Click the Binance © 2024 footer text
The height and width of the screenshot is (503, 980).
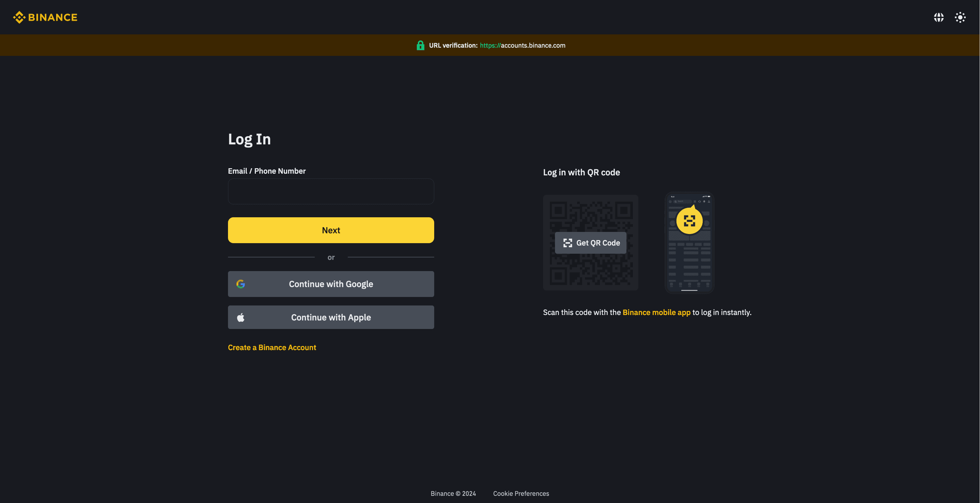(453, 493)
